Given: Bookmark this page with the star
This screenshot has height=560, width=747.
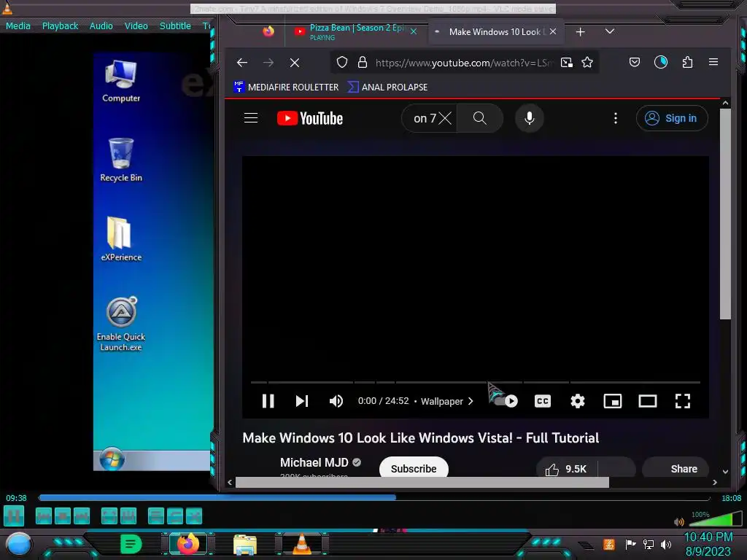Looking at the screenshot, I should 587,63.
